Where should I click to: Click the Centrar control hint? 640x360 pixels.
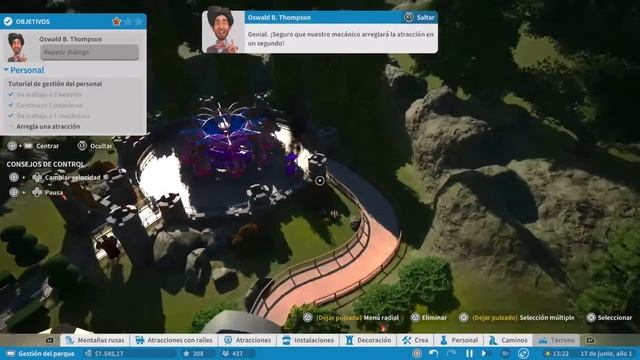tap(47, 146)
